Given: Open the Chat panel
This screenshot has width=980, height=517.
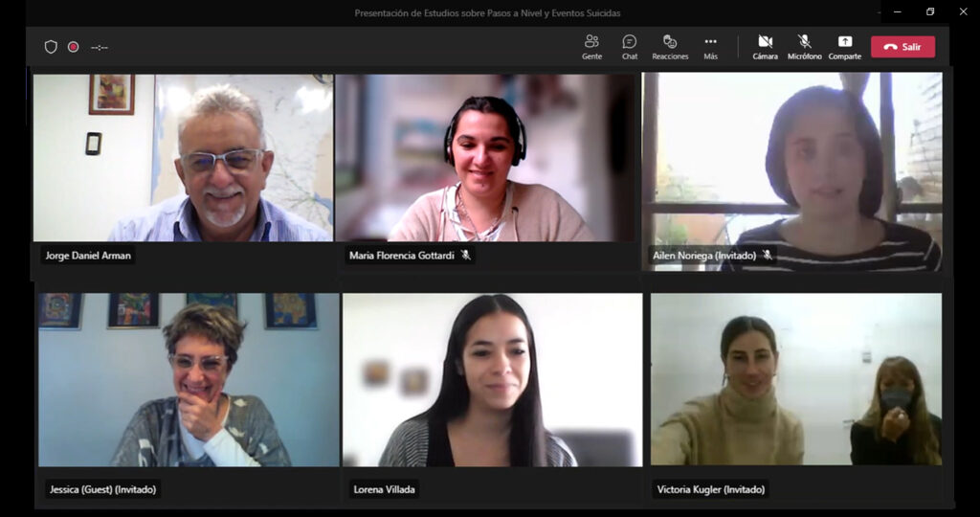Looking at the screenshot, I should [630, 47].
